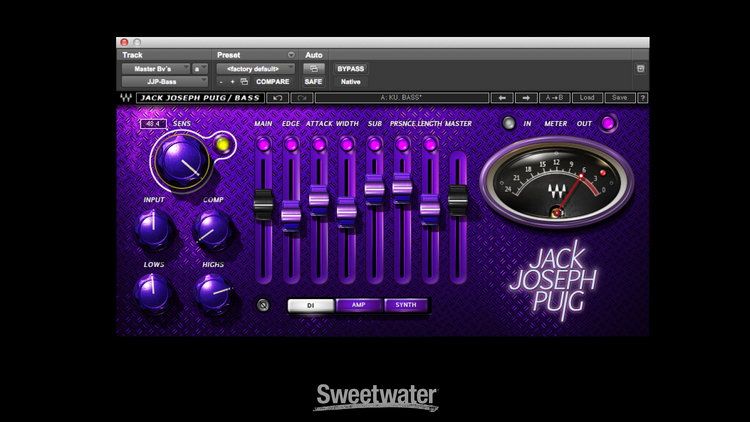Click the VU meter display
The width and height of the screenshot is (750, 422).
click(556, 182)
